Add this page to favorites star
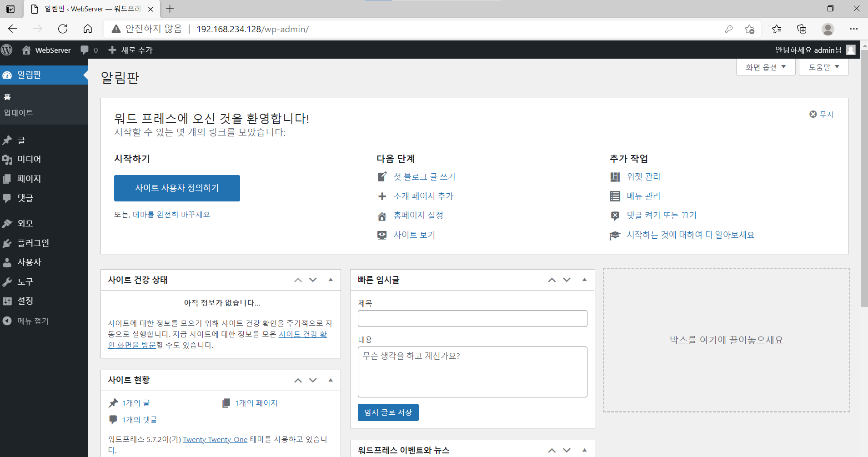 pos(750,29)
